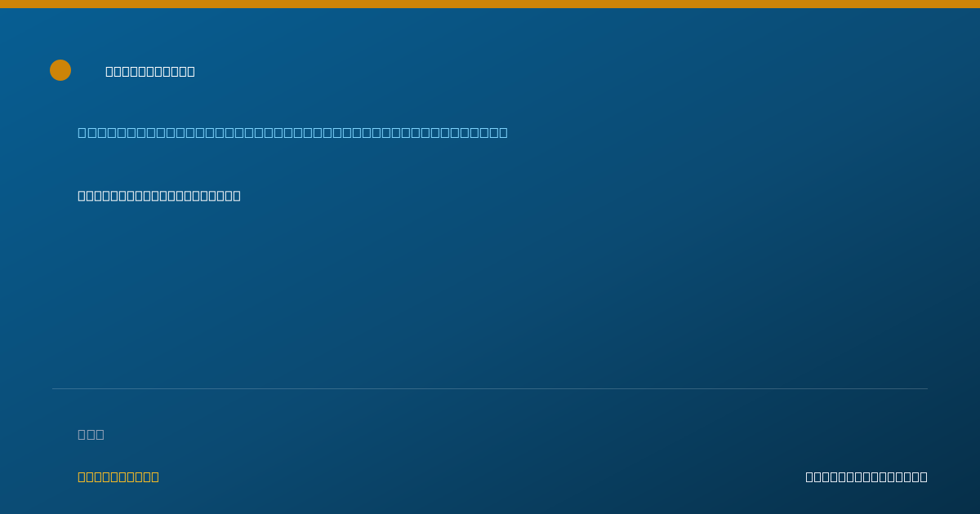Click the long light-blue text line

[292, 132]
